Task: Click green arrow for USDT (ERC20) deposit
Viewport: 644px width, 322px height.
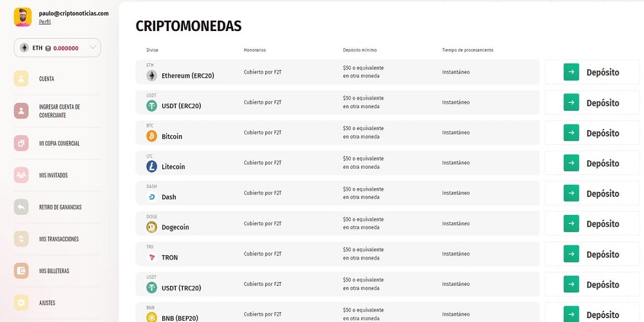Action: pos(571,102)
